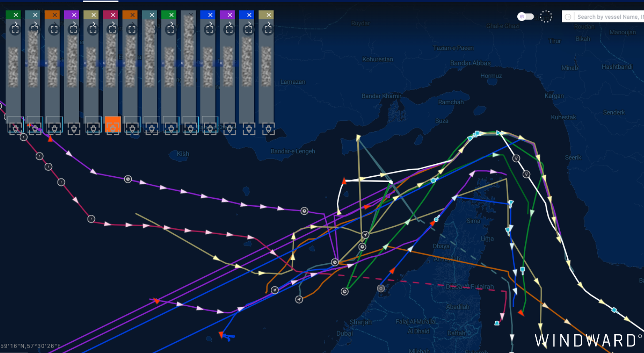Focus map on first blue card vessel
Screen dimensions: 644x353
[209, 30]
